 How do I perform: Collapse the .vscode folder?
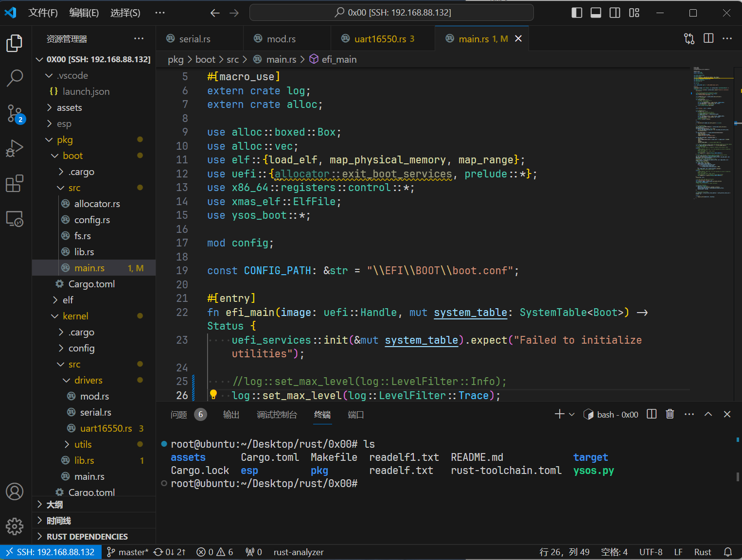94,75
